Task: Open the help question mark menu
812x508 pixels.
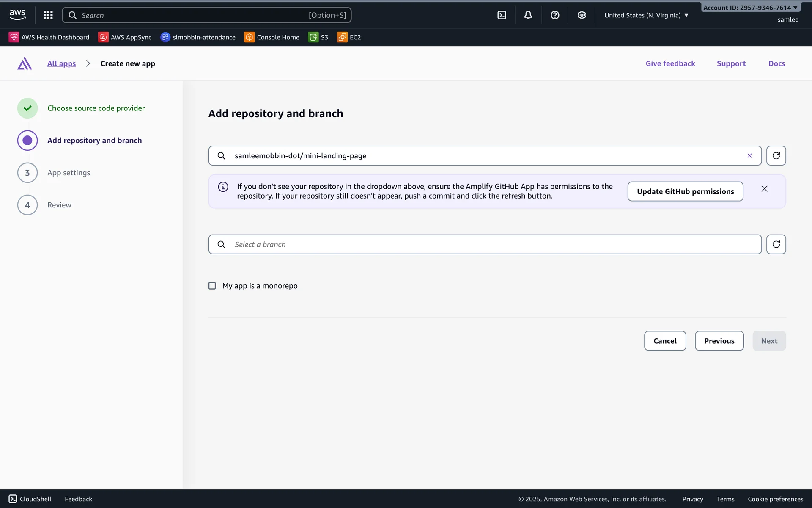Action: [x=555, y=15]
